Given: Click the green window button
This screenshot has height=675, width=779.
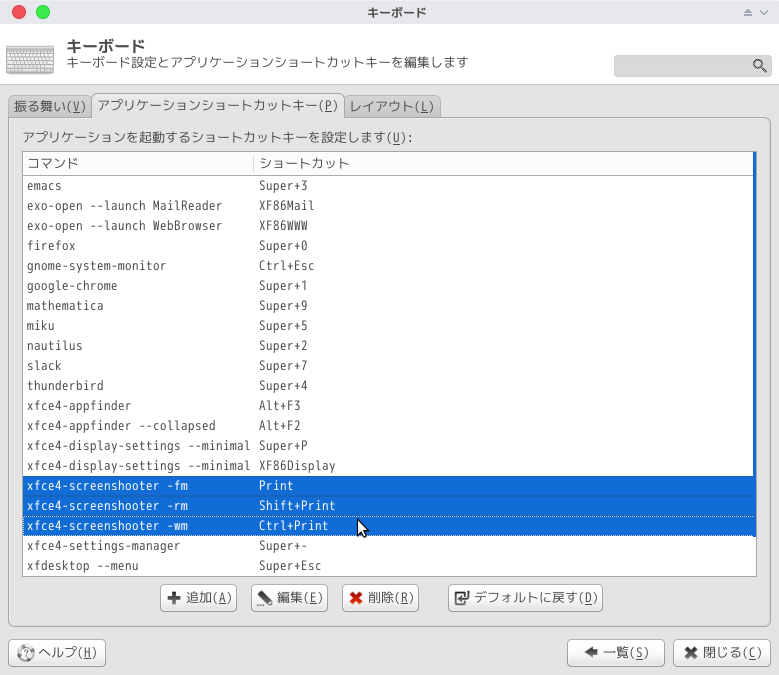Looking at the screenshot, I should (x=43, y=12).
